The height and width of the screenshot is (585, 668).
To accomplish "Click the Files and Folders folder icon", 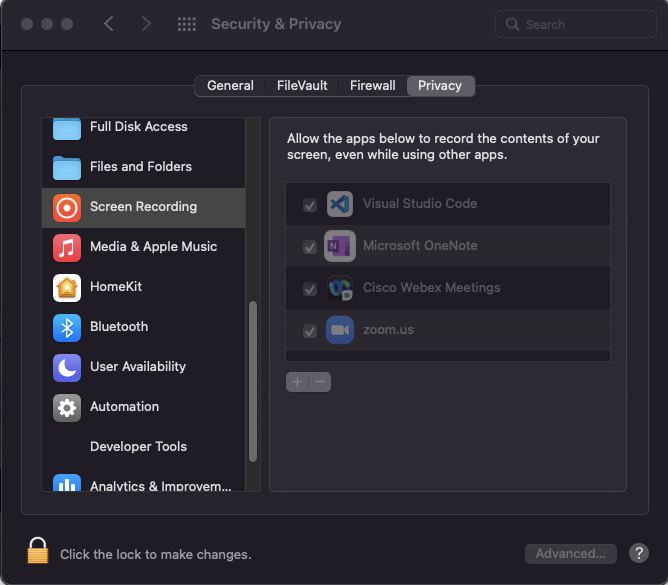I will (x=67, y=167).
